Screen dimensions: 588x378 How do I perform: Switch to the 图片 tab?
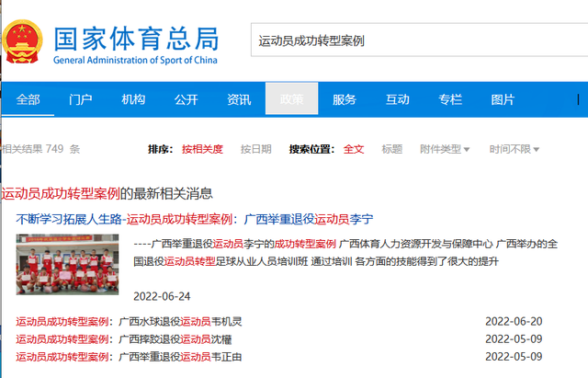[x=503, y=99]
